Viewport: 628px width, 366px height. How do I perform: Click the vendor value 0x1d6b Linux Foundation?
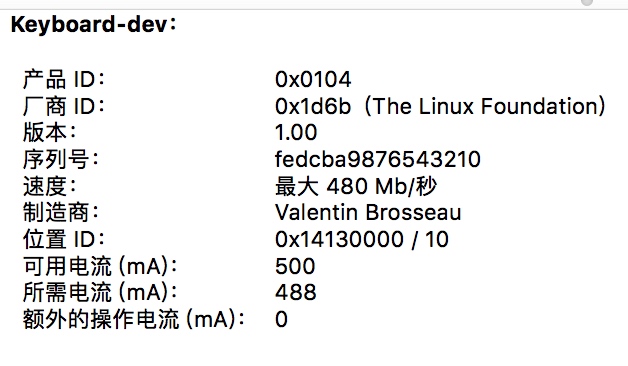pos(440,106)
